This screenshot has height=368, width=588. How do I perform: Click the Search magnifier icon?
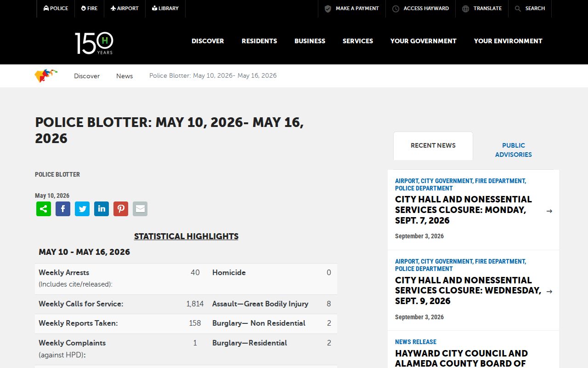pyautogui.click(x=518, y=9)
